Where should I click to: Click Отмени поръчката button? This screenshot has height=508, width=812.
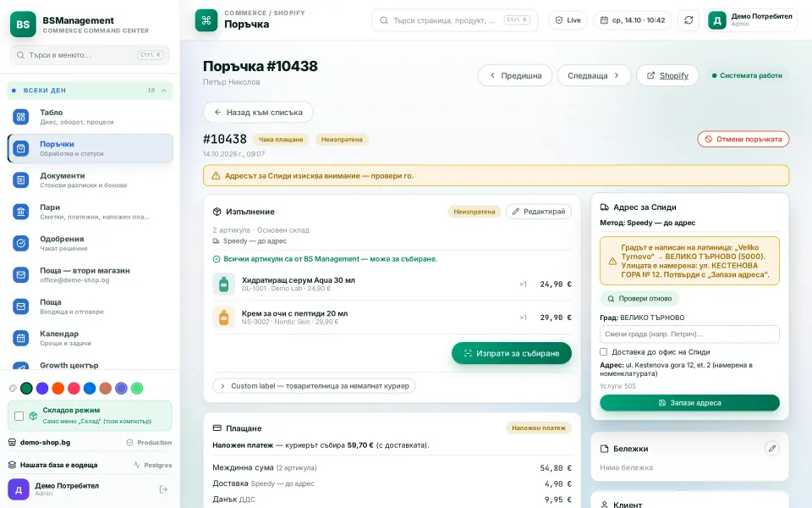(x=743, y=139)
